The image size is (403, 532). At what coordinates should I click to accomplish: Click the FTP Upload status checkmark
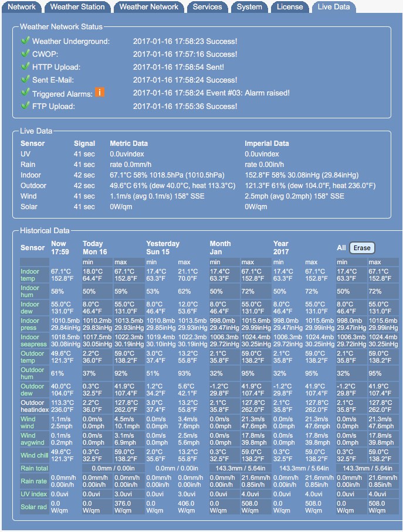click(x=25, y=106)
